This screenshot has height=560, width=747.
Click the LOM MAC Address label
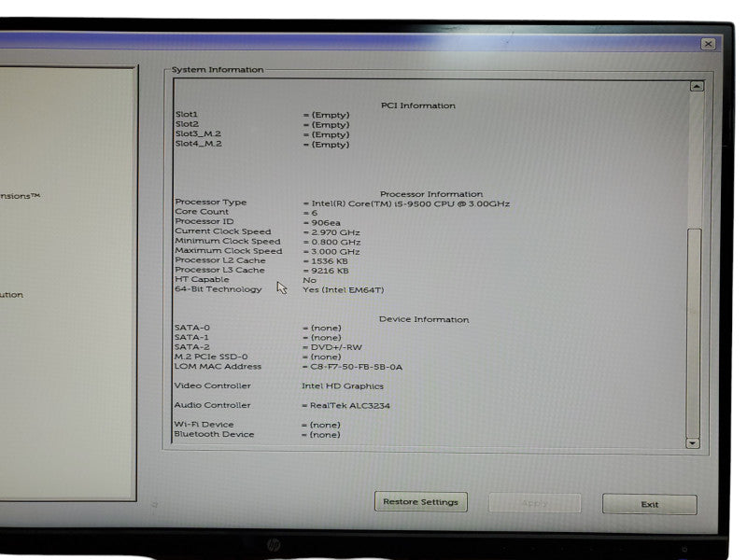pos(218,367)
